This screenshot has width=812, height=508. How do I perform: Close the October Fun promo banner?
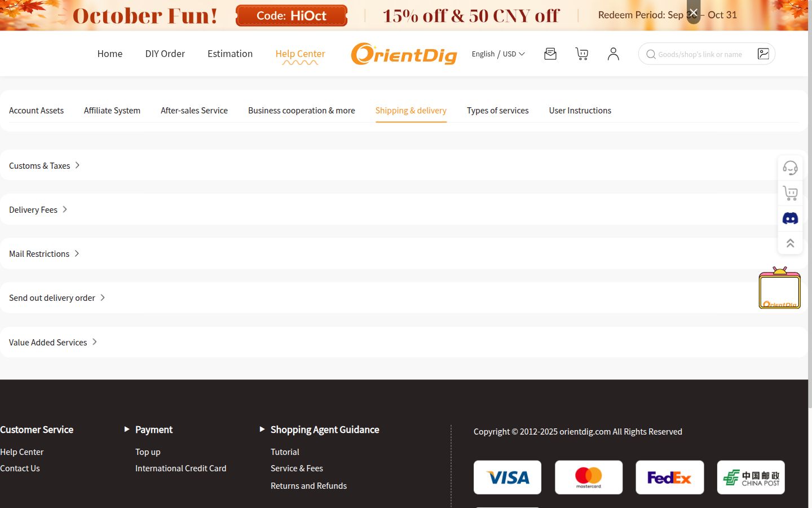(x=694, y=12)
